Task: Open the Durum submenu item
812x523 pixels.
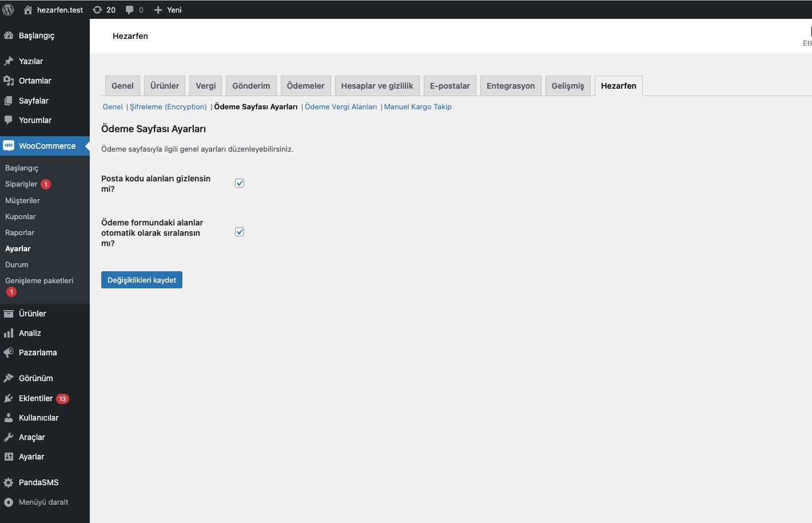Action: point(17,264)
